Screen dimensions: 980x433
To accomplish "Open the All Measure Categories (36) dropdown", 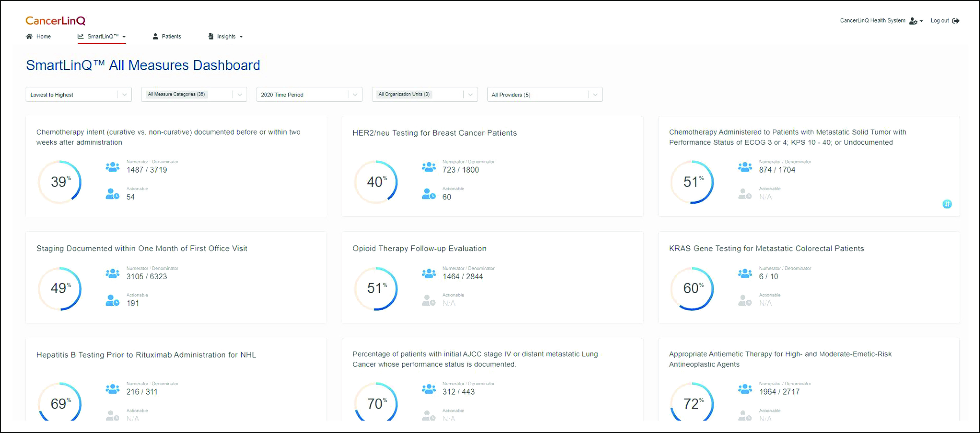I will click(x=194, y=95).
